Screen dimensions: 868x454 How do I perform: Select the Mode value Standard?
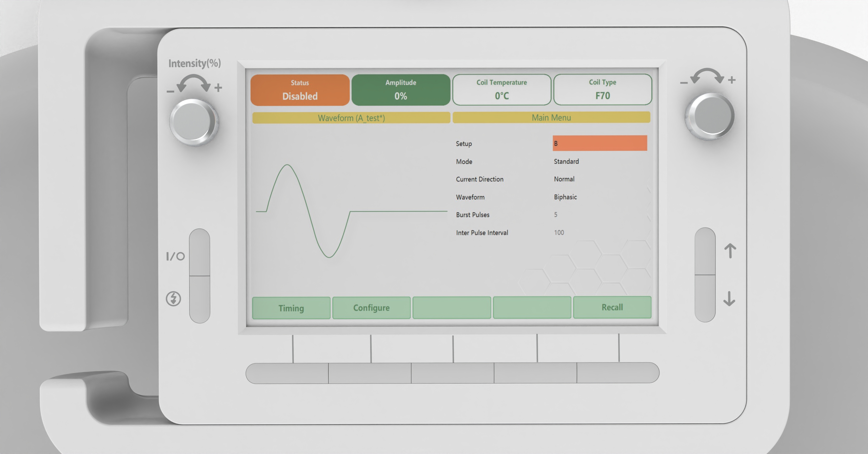tap(566, 162)
